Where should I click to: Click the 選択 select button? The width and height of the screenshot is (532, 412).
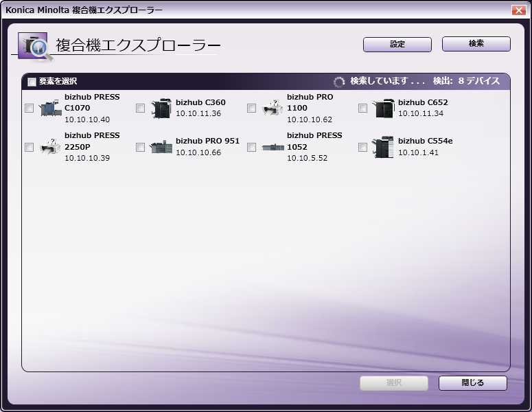394,382
